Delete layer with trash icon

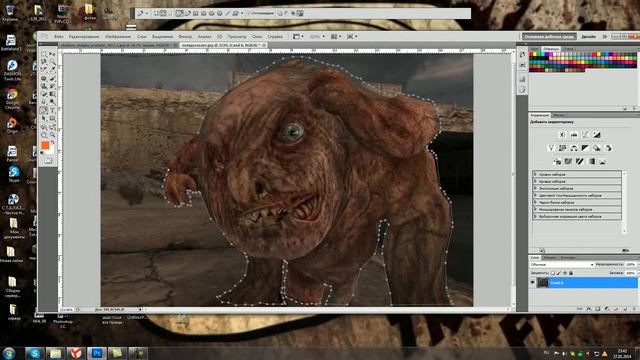point(634,309)
